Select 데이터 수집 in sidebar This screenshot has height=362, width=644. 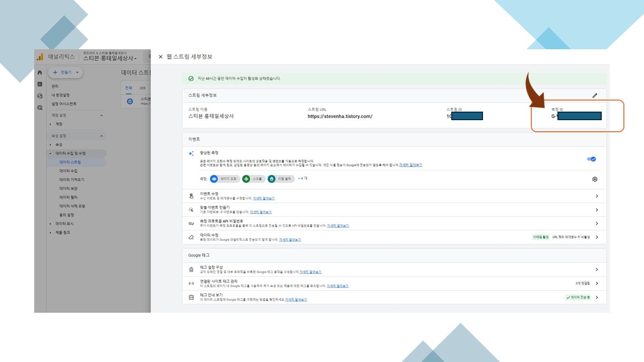pyautogui.click(x=68, y=171)
